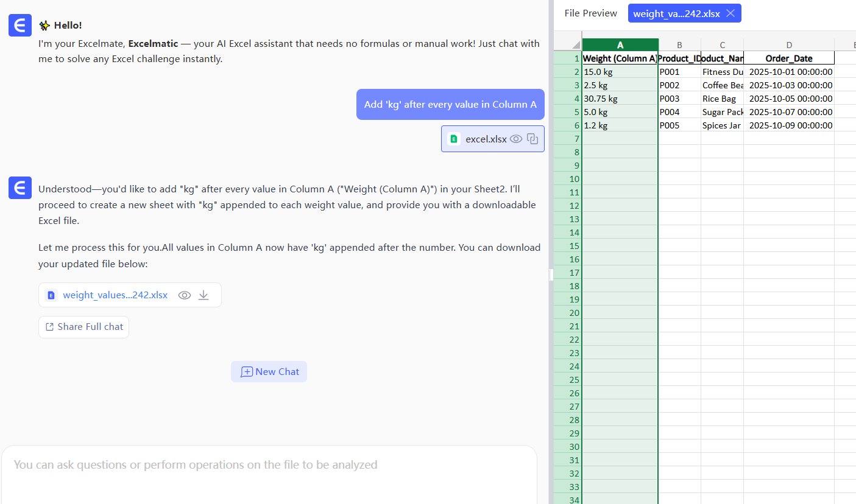
Task: Preview weight_values file via eye icon
Action: point(185,295)
